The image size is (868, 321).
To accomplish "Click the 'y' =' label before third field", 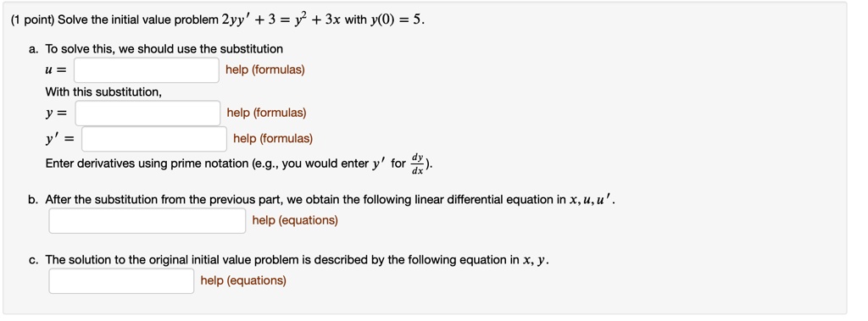I will [x=59, y=139].
